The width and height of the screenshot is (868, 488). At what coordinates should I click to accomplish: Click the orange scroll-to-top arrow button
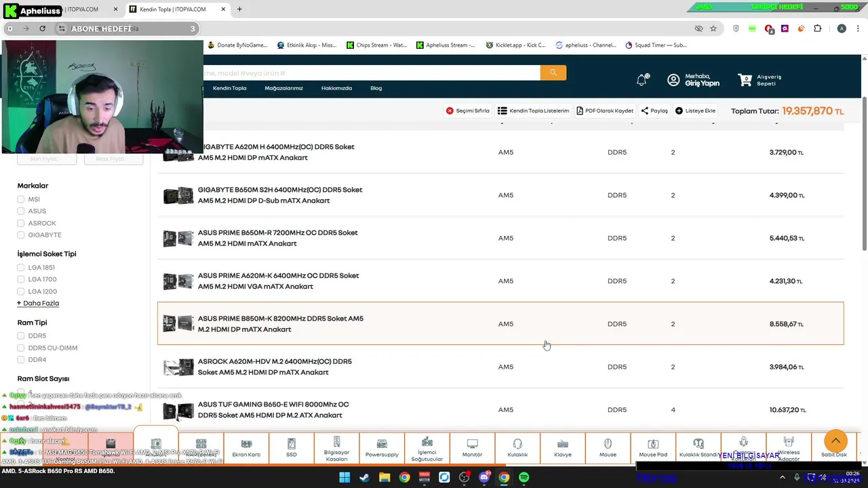pos(835,441)
